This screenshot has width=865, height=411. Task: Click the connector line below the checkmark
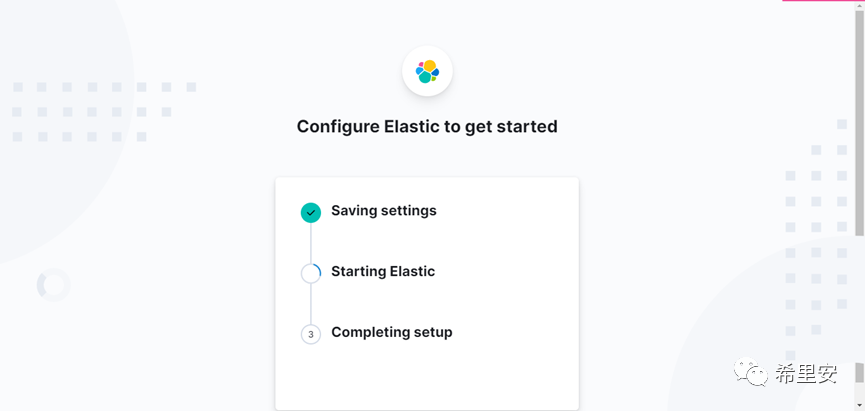(311, 242)
